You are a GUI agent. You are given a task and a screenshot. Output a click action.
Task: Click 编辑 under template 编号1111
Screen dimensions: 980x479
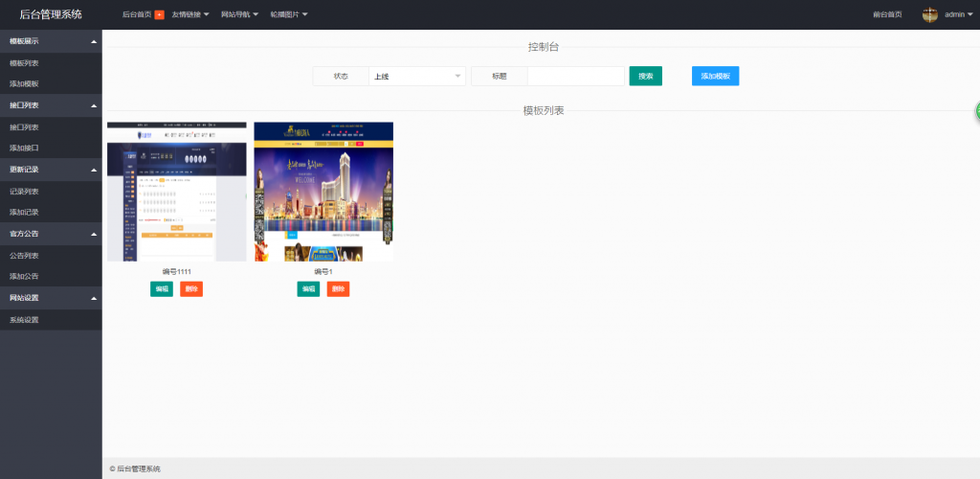click(x=162, y=288)
